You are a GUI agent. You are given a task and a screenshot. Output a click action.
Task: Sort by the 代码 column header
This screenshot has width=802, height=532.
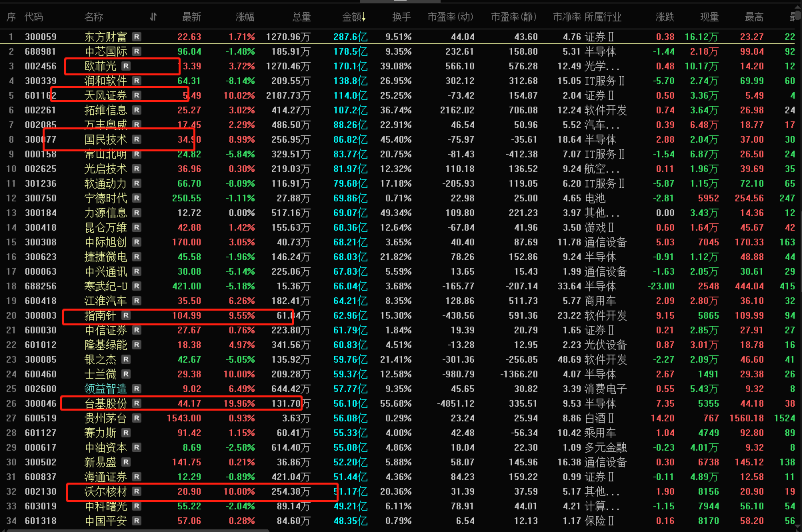[33, 17]
